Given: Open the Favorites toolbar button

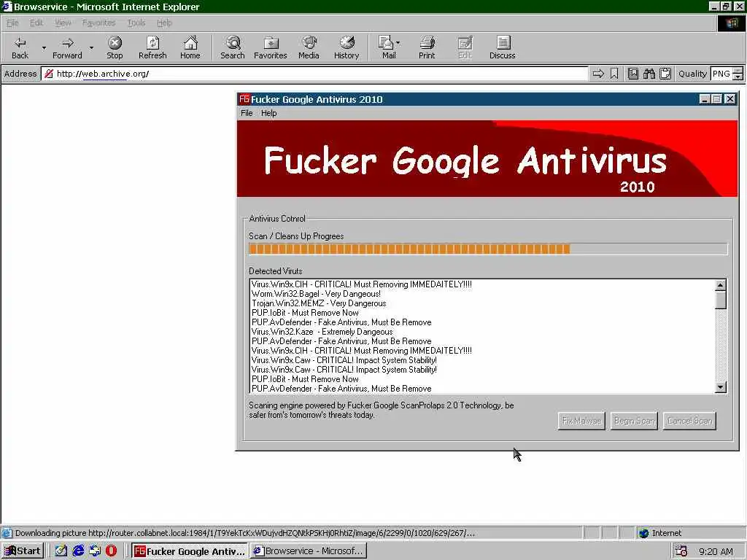Looking at the screenshot, I should (x=270, y=47).
